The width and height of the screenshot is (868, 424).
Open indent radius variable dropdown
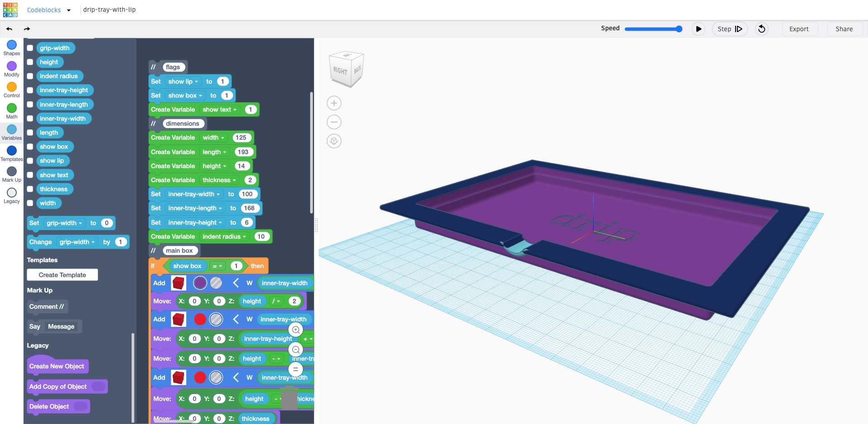click(x=224, y=236)
